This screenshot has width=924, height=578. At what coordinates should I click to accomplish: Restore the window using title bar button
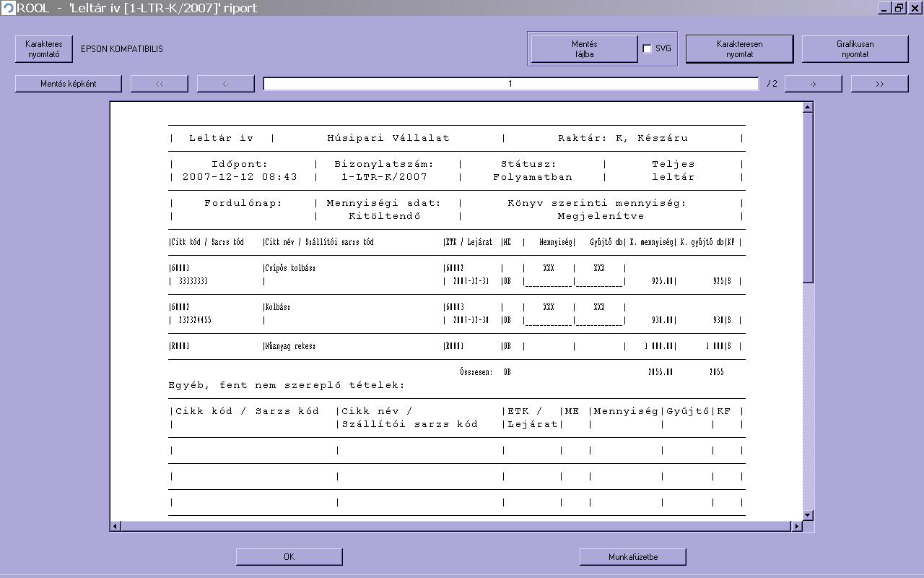click(x=899, y=8)
